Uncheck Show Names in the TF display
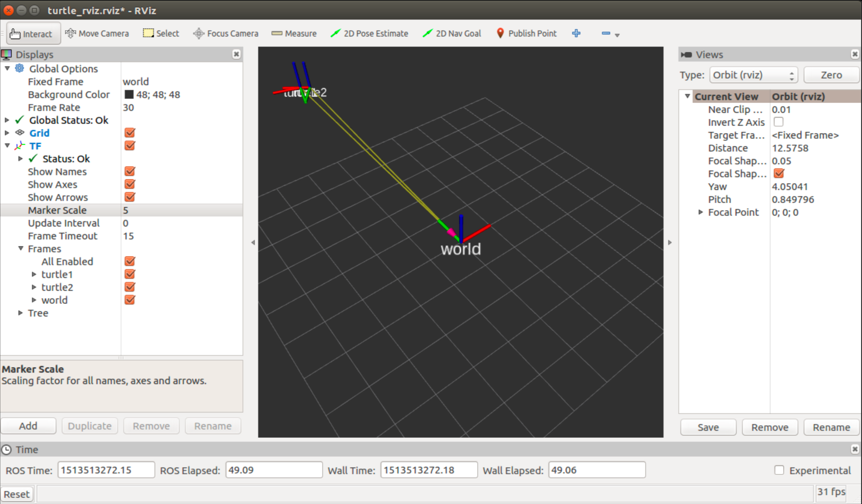The height and width of the screenshot is (504, 862). point(129,171)
